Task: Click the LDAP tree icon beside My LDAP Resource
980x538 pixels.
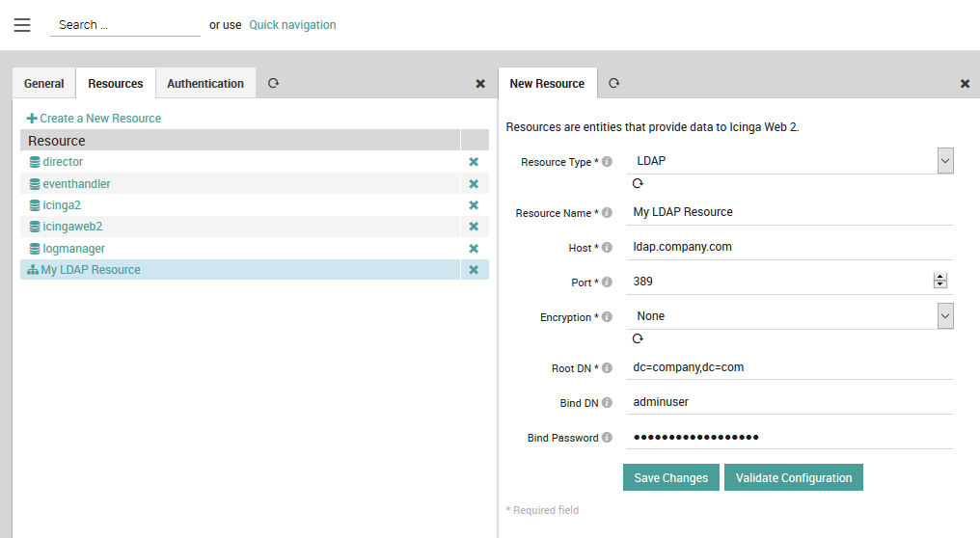Action: [x=33, y=270]
